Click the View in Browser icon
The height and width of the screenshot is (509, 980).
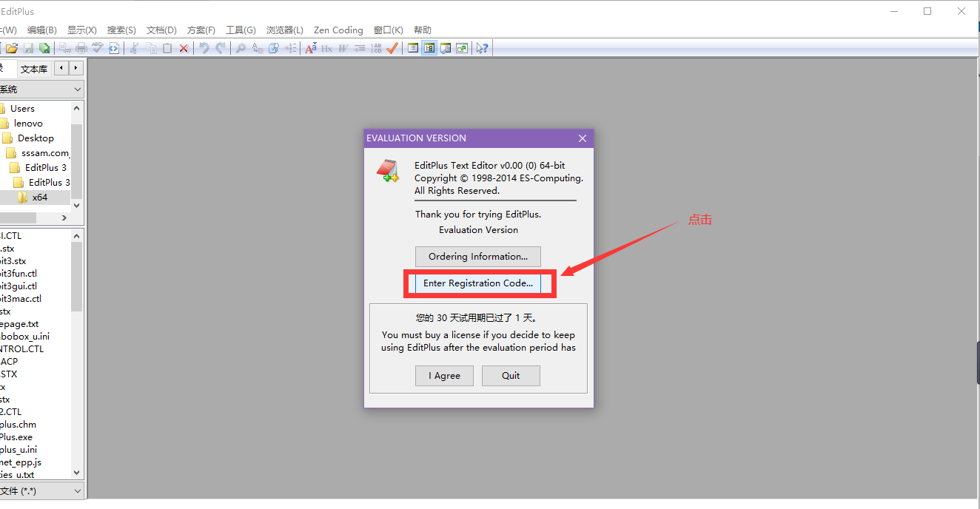(x=114, y=48)
